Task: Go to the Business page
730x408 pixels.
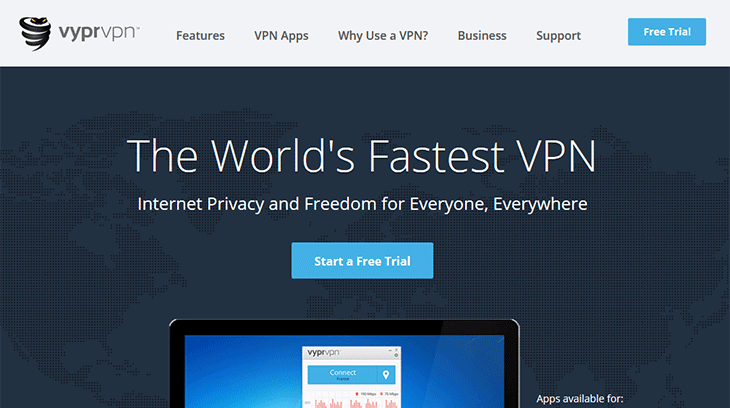Action: [482, 35]
